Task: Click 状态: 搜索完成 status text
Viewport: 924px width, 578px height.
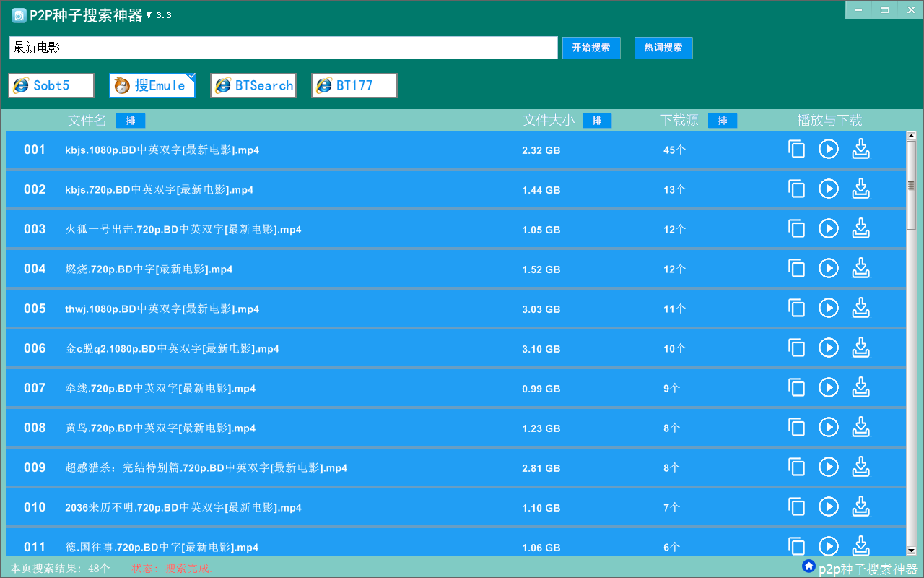Action: click(173, 569)
